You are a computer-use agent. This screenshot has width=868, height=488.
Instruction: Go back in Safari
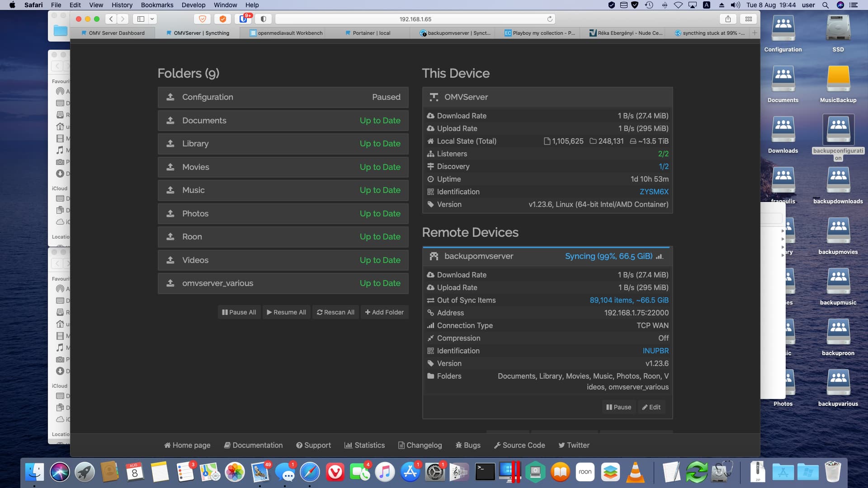point(111,19)
